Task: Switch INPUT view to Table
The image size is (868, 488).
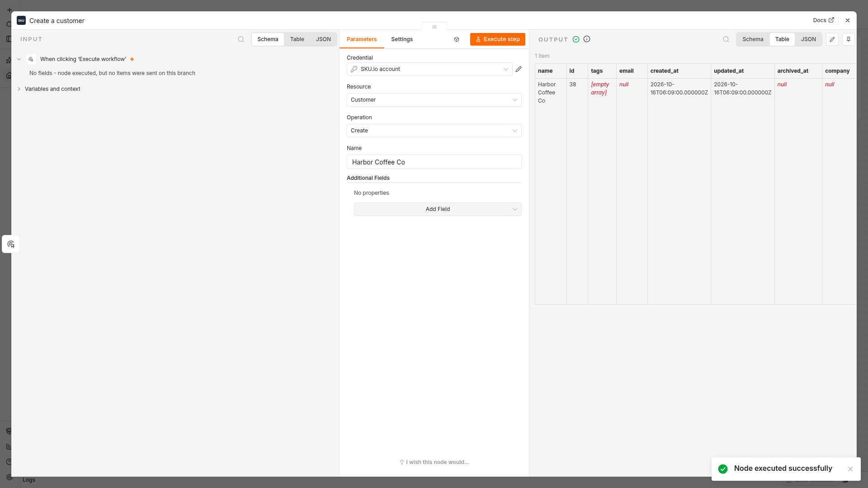Action: pyautogui.click(x=297, y=39)
